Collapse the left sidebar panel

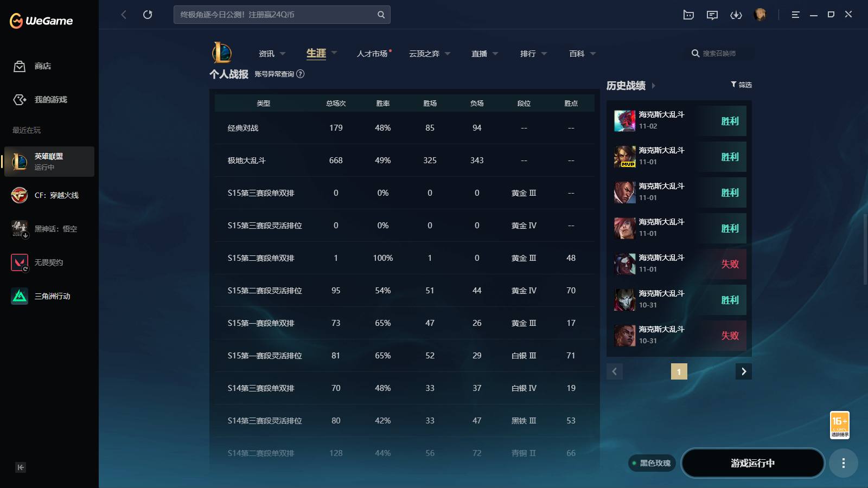tap(21, 467)
